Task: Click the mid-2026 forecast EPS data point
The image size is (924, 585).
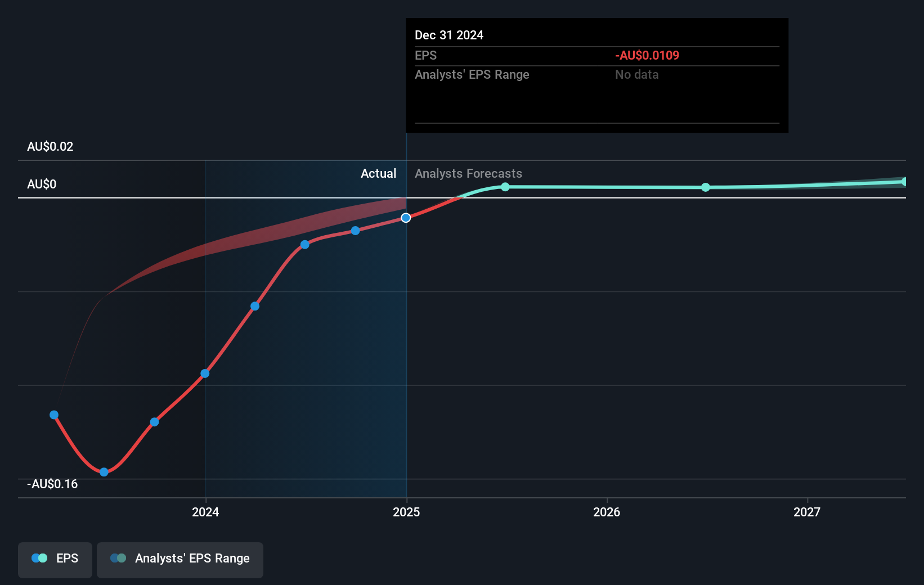Action: click(x=706, y=187)
